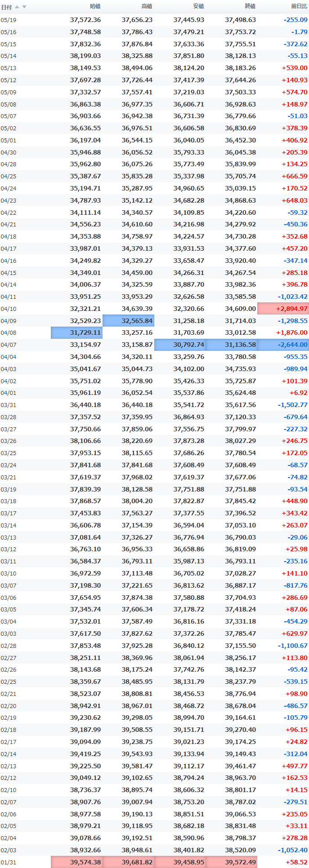This screenshot has width=309, height=868.
Task: Sort dates descending with the down arrow
Action: coord(24,7)
